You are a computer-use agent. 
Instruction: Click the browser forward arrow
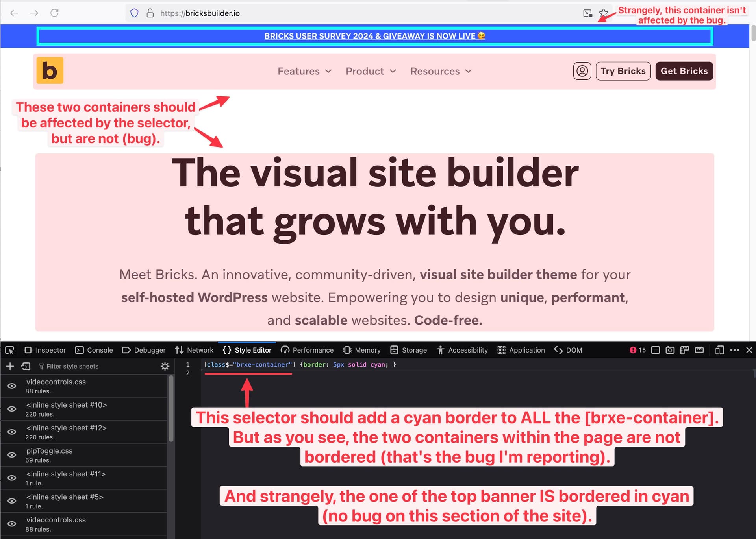(34, 13)
